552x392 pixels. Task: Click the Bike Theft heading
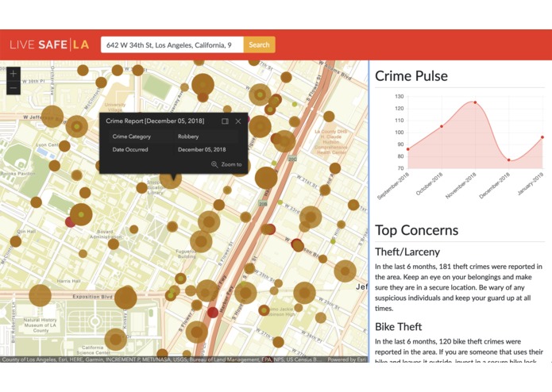tap(398, 327)
